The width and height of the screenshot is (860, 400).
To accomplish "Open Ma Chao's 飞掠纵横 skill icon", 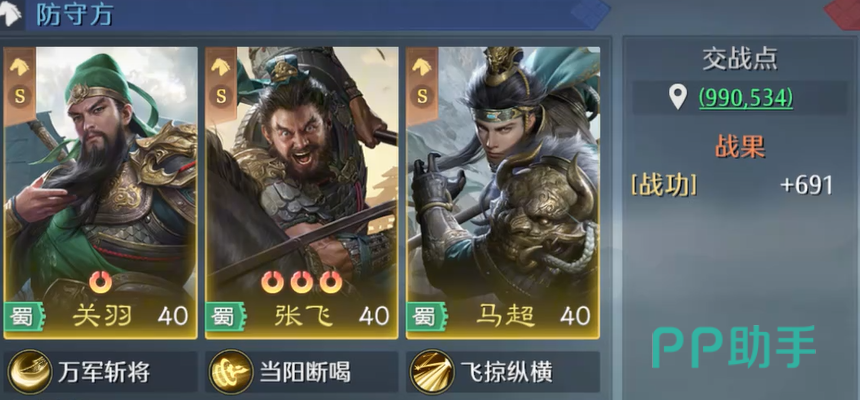I will coord(432,372).
